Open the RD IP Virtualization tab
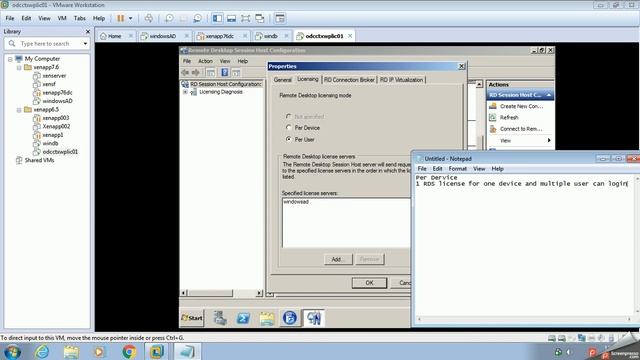640x360 pixels. click(401, 80)
